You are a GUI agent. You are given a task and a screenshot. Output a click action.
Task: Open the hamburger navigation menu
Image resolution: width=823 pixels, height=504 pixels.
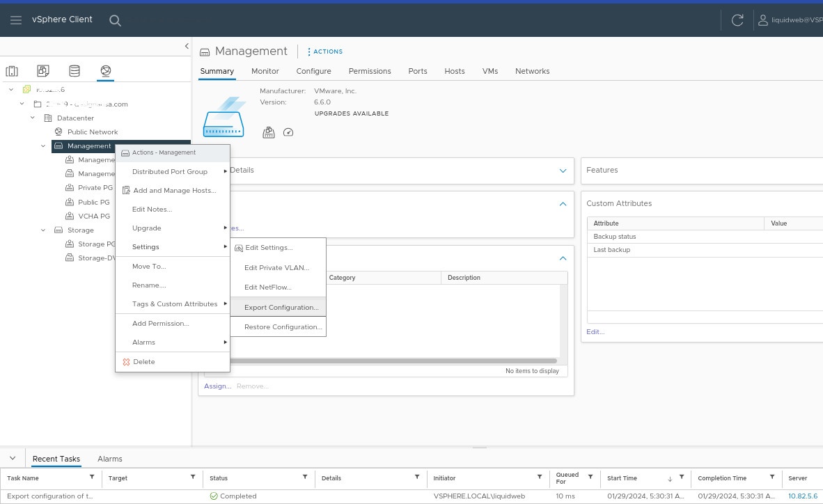point(16,20)
